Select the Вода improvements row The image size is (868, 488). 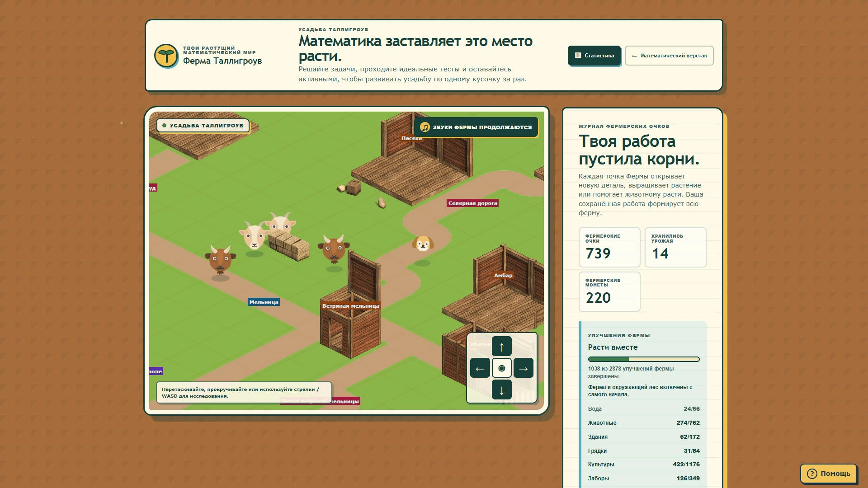pyautogui.click(x=644, y=409)
